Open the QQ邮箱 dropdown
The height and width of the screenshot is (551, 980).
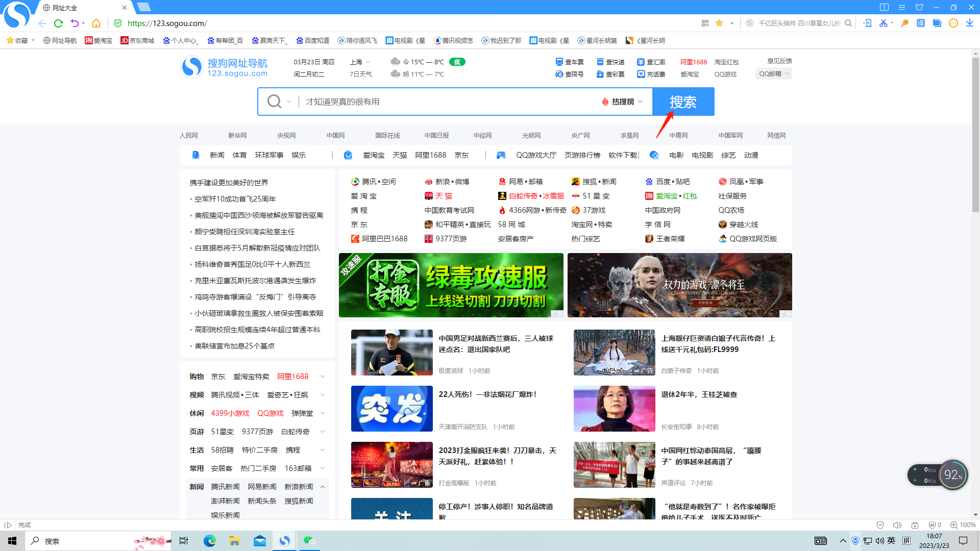click(774, 74)
